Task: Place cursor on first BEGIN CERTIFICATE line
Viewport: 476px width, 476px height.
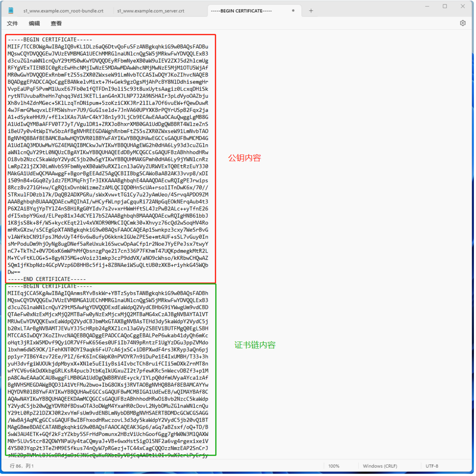Action: pyautogui.click(x=50, y=40)
